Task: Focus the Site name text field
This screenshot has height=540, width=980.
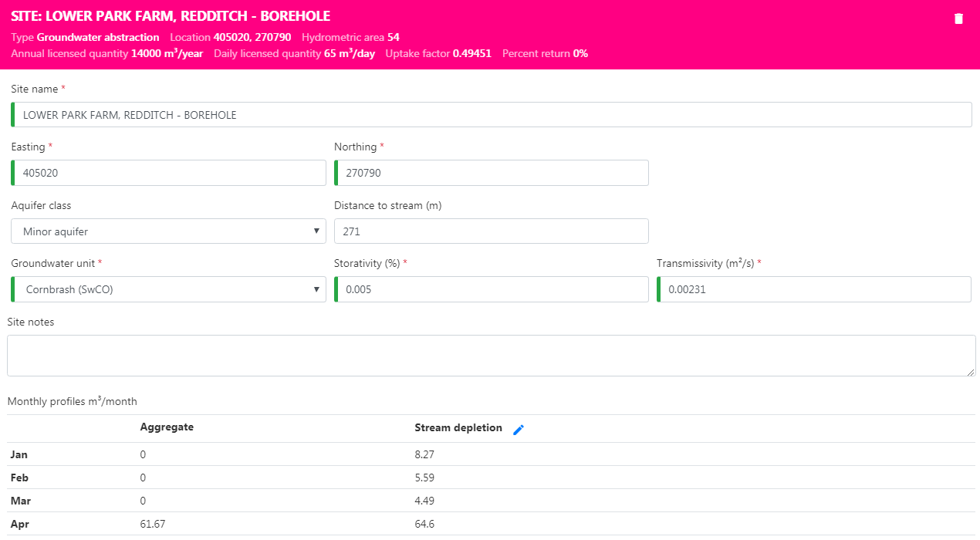Action: (x=491, y=115)
